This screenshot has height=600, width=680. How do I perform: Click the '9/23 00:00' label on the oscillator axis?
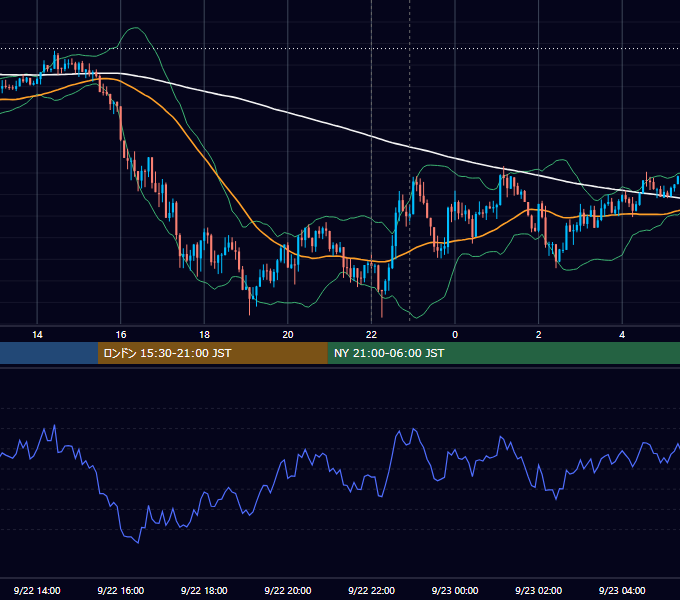455,590
